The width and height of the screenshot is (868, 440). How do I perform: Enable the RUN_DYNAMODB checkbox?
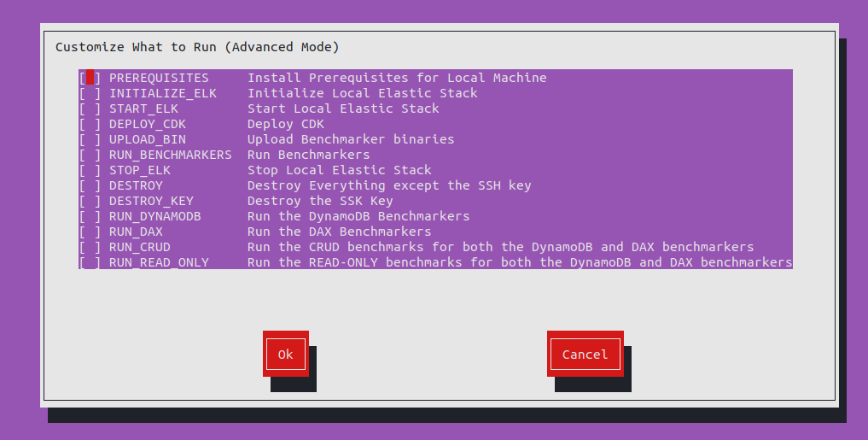point(90,216)
